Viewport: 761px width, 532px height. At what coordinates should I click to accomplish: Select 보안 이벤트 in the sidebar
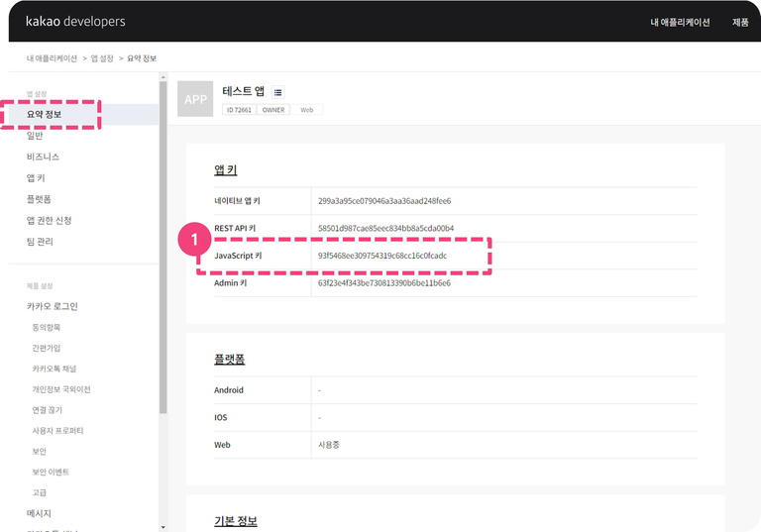51,472
